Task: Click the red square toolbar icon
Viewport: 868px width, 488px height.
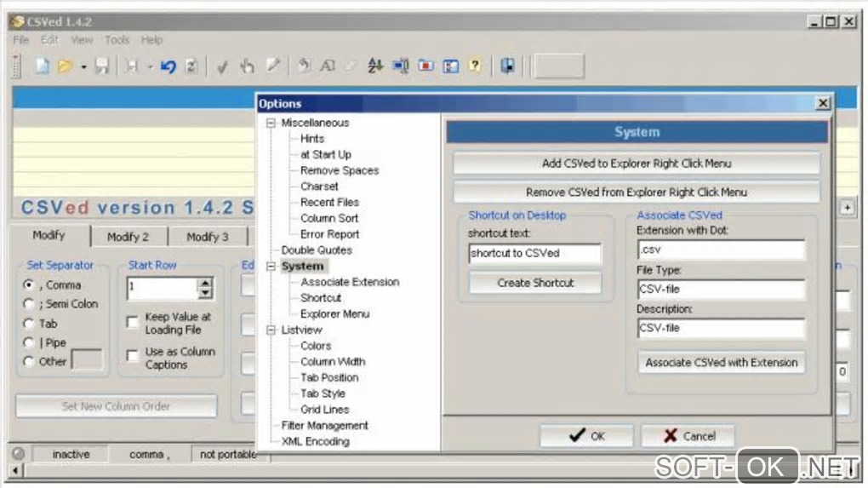Action: click(x=425, y=66)
